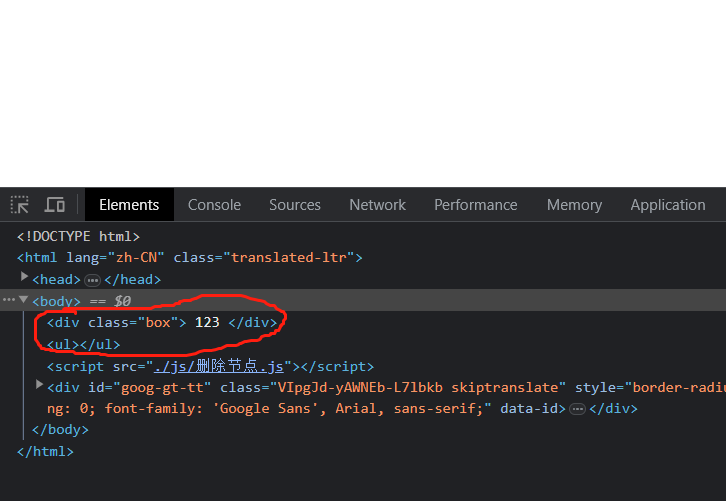Toggle the device toolbar icon
This screenshot has width=726, height=501.
click(x=55, y=205)
